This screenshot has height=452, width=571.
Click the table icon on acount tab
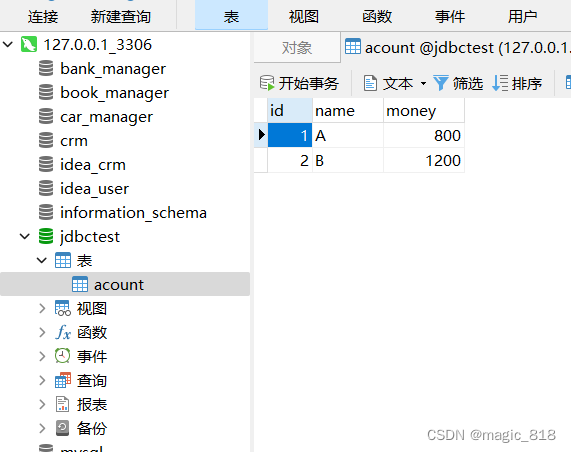coord(353,46)
